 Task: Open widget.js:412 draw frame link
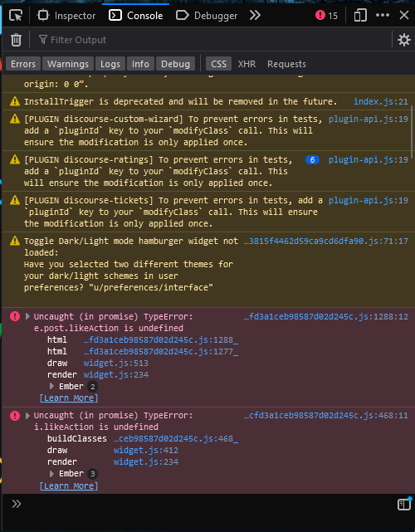click(x=145, y=450)
